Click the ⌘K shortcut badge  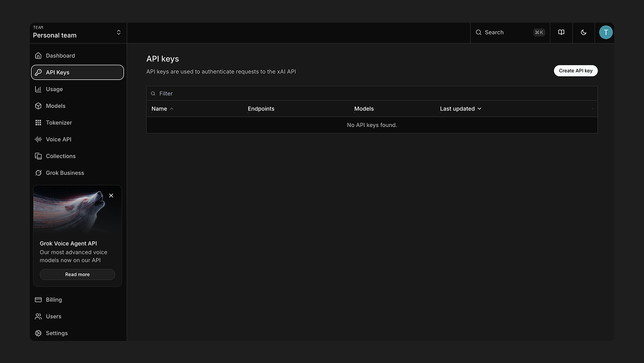539,32
